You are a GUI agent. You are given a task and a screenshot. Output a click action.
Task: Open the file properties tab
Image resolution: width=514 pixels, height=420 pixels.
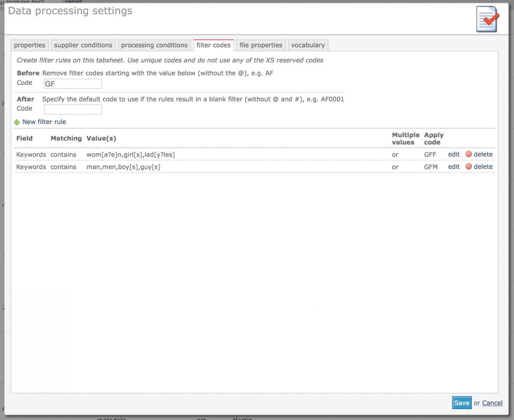pos(260,45)
